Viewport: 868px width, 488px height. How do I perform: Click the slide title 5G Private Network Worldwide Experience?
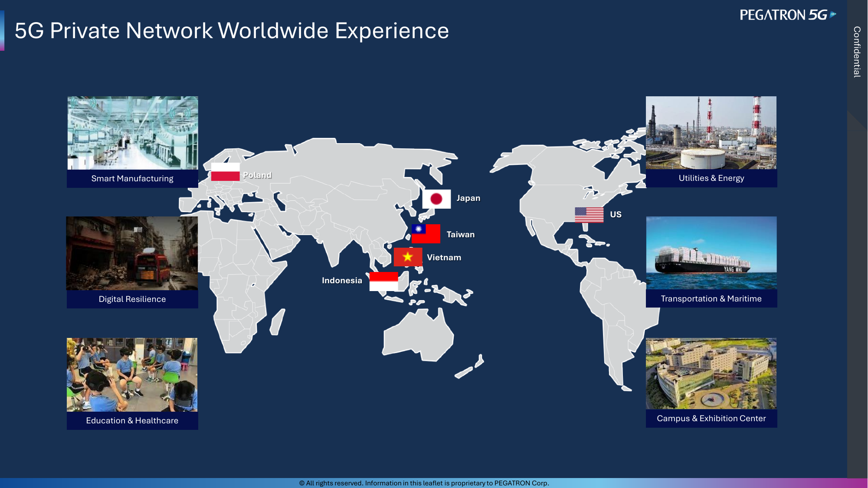tap(232, 31)
